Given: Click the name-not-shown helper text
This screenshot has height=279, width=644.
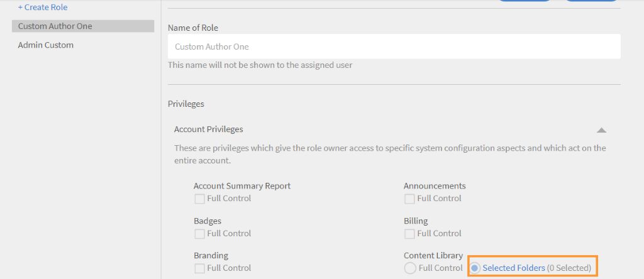Looking at the screenshot, I should tap(260, 65).
